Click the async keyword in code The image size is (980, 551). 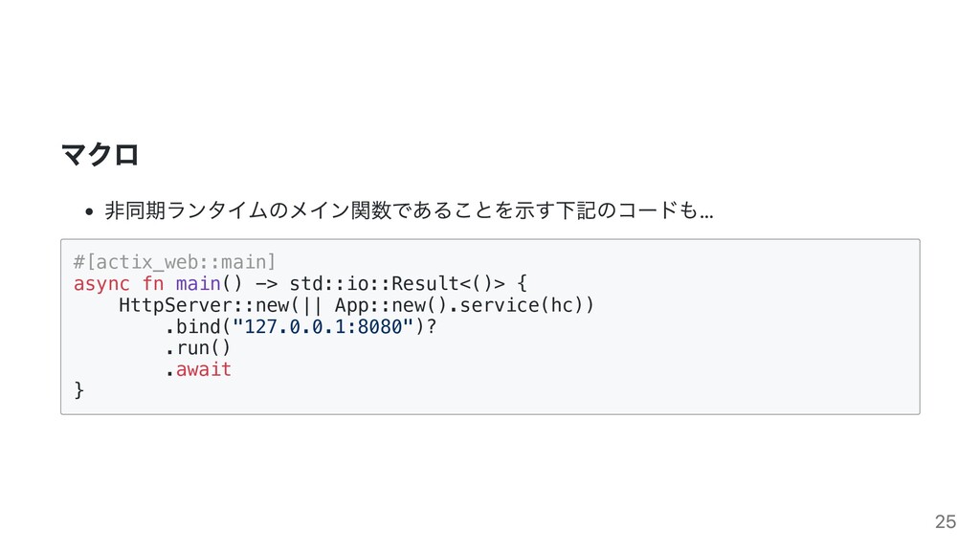pos(101,283)
